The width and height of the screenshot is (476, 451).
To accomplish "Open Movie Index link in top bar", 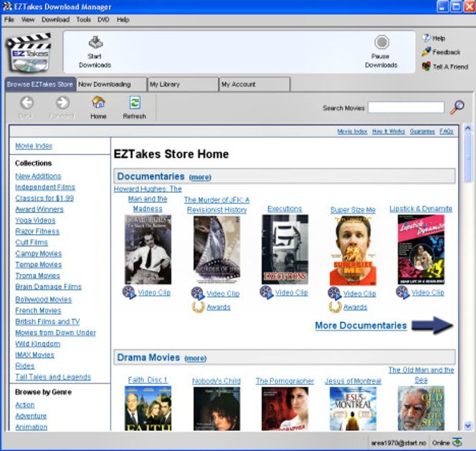I will [x=352, y=131].
